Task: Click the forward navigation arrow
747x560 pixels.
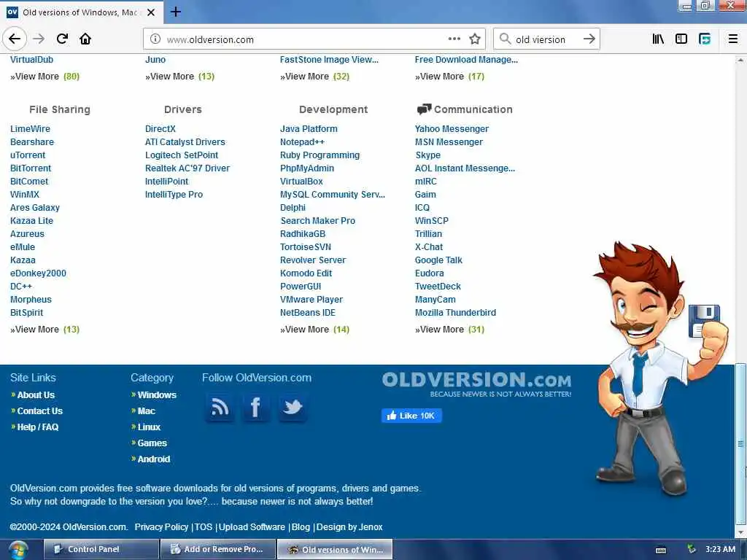Action: pos(39,39)
